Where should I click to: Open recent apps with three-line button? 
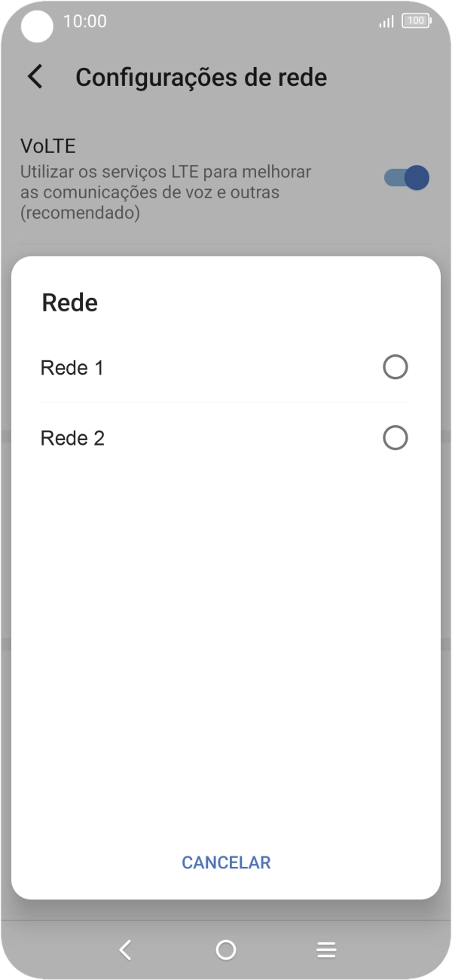pos(326,950)
